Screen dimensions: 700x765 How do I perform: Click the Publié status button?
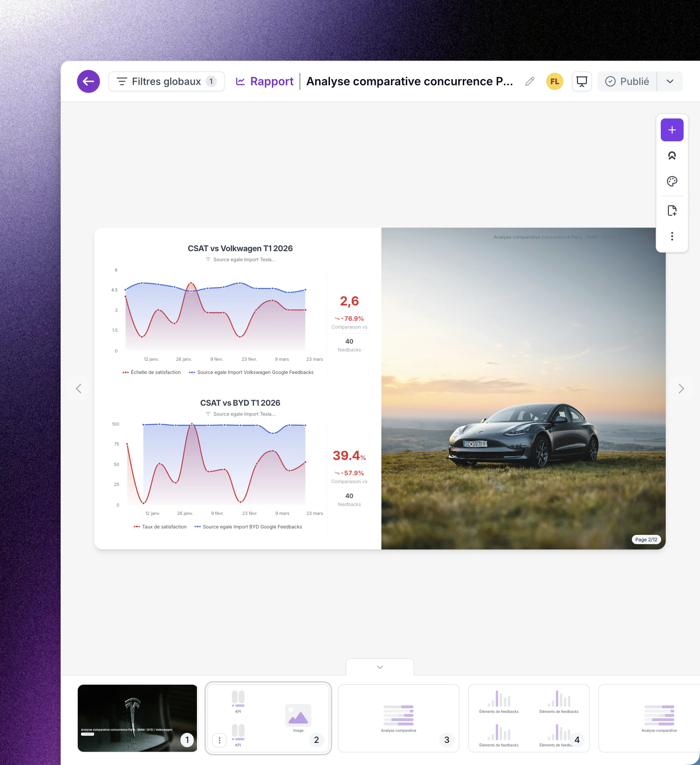point(627,81)
